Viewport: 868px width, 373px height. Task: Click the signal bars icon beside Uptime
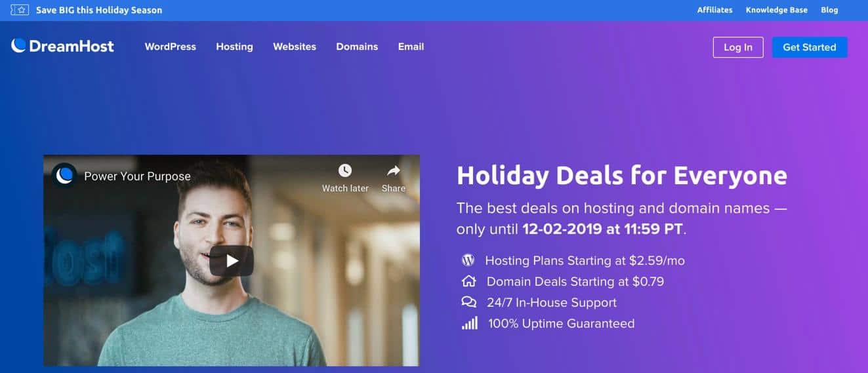pyautogui.click(x=469, y=323)
